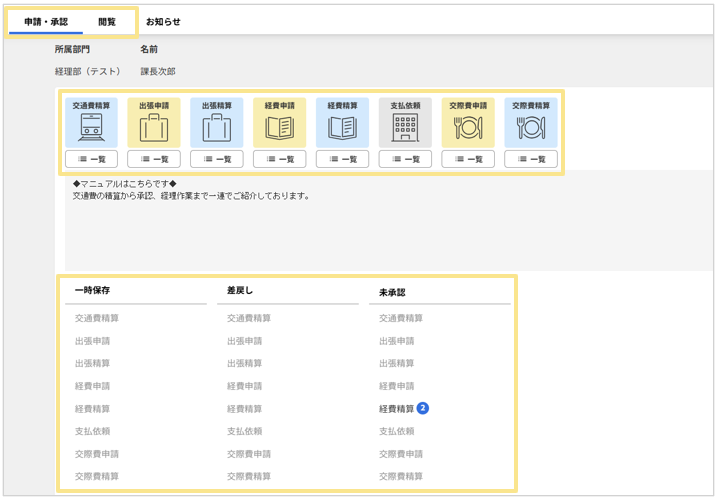Open the 支払依頼 building icon
This screenshot has width=718, height=501.
pyautogui.click(x=405, y=123)
